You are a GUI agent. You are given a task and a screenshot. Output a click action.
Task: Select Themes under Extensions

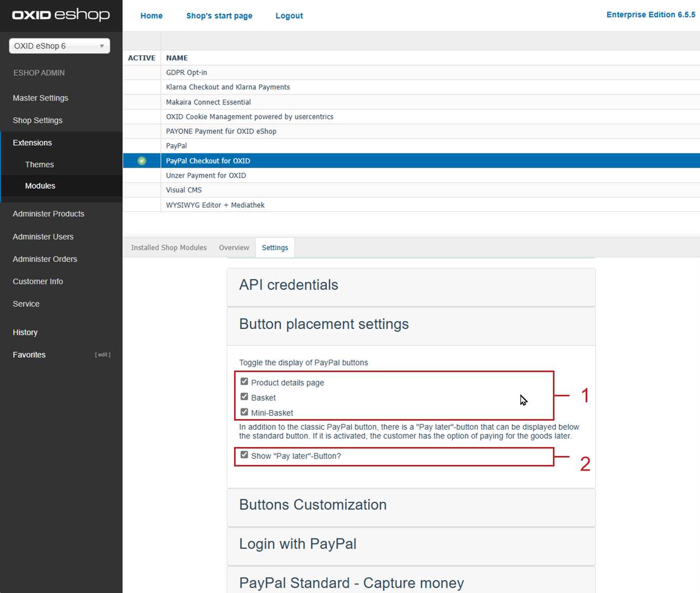click(x=40, y=164)
